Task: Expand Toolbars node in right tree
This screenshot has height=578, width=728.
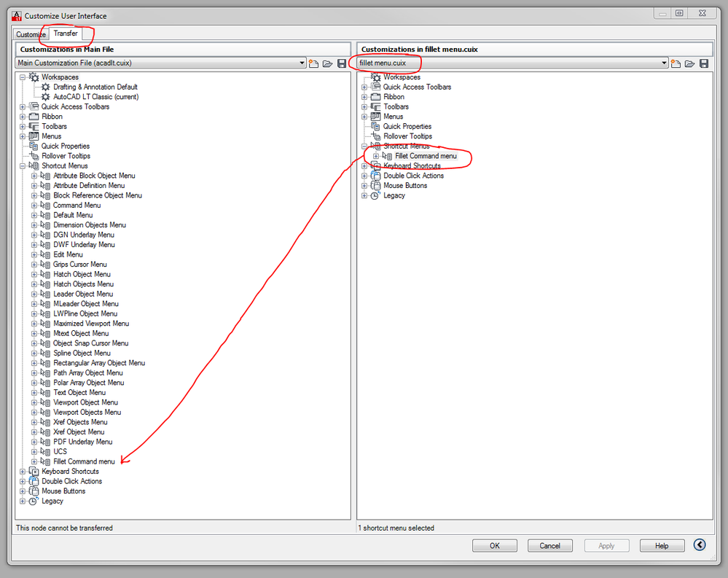Action: 364,106
